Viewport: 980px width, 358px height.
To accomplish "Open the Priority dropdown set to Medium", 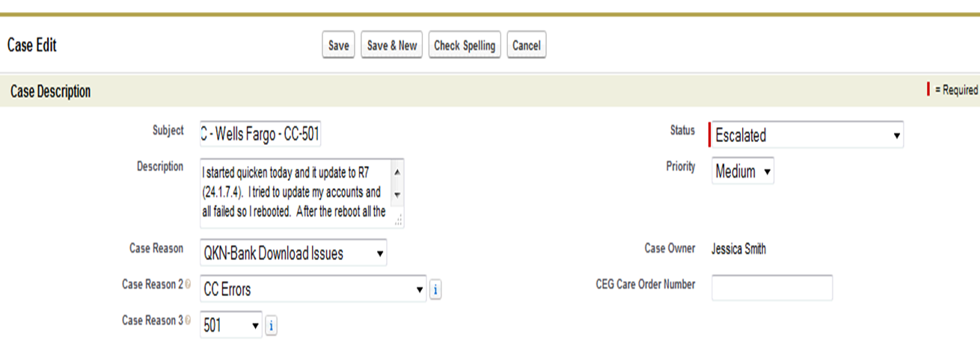I will pos(742,171).
